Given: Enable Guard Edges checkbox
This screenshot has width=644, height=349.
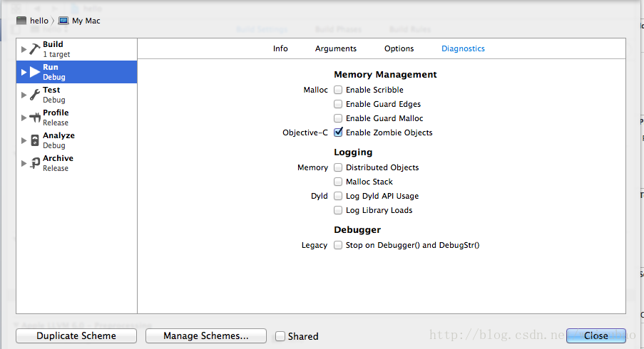Looking at the screenshot, I should click(338, 104).
